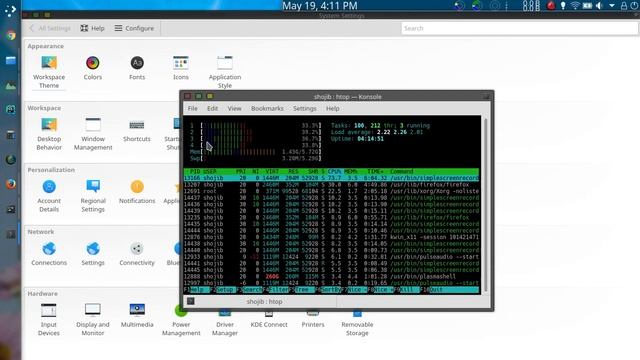The height and width of the screenshot is (360, 640).
Task: Click All Settings back button
Action: [50, 28]
